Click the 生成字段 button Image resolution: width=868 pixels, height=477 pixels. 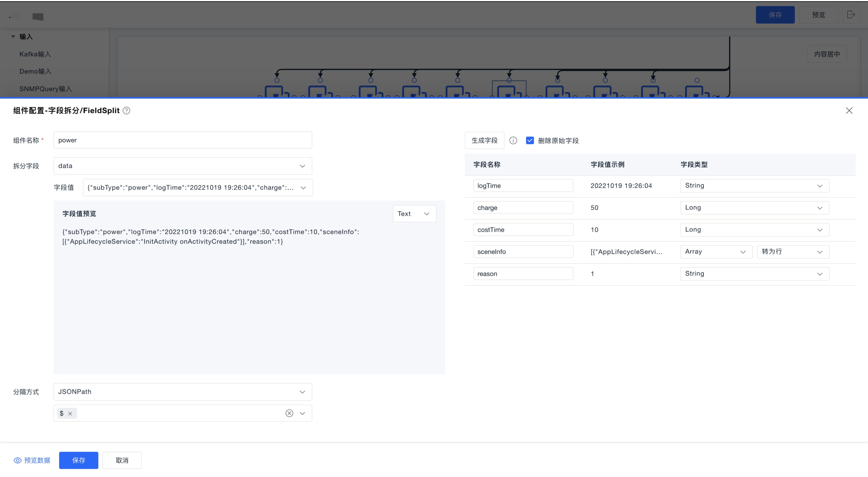point(484,140)
